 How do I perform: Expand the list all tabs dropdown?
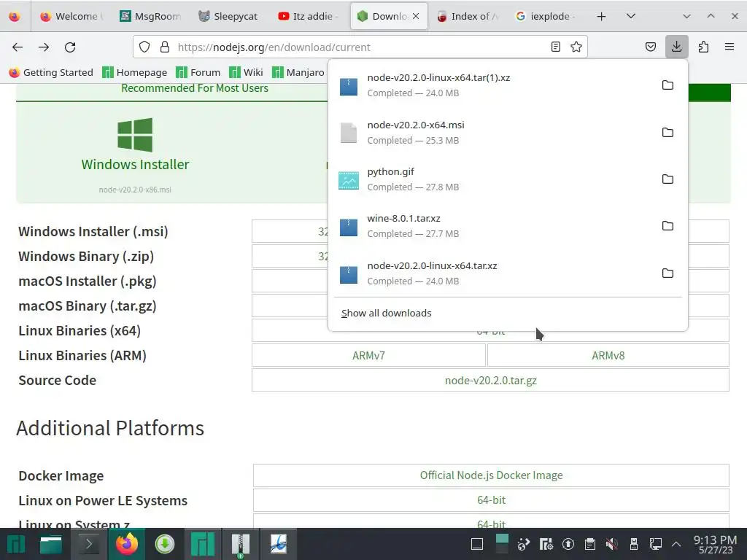tap(631, 16)
